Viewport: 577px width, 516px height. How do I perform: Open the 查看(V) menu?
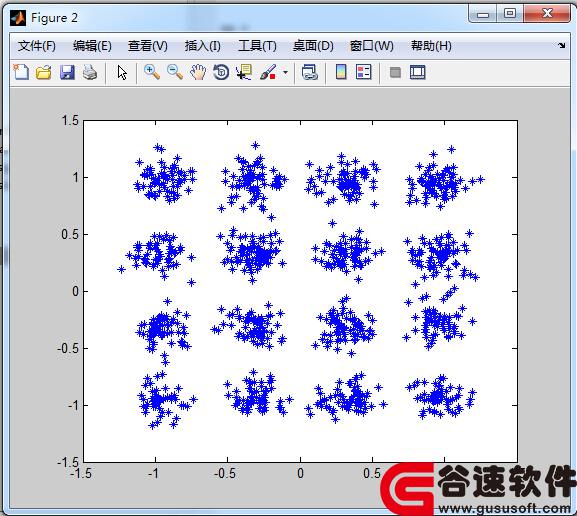click(148, 46)
